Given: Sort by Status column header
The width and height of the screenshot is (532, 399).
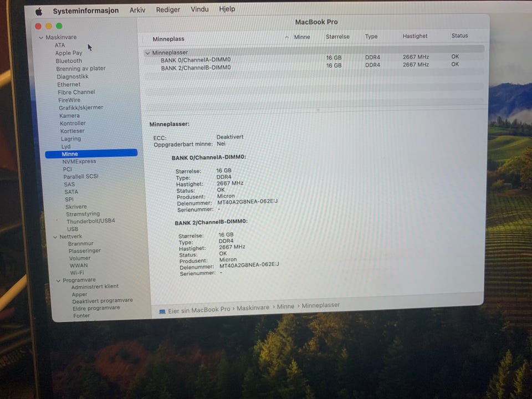Looking at the screenshot, I should (x=460, y=35).
